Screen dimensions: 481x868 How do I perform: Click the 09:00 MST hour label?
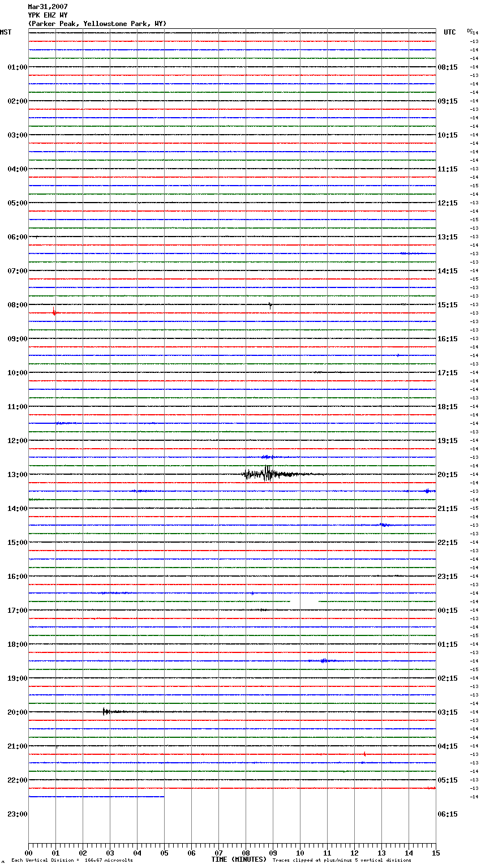pos(17,339)
